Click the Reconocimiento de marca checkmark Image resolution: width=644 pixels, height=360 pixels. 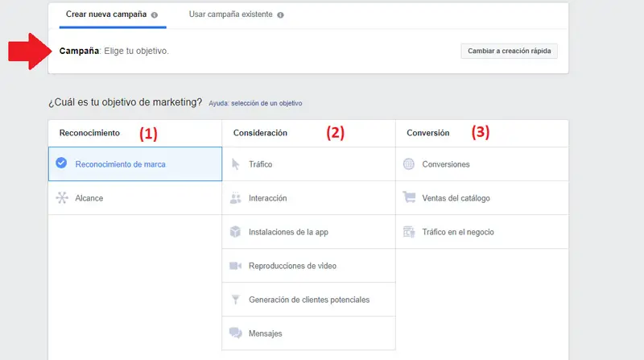coord(61,163)
